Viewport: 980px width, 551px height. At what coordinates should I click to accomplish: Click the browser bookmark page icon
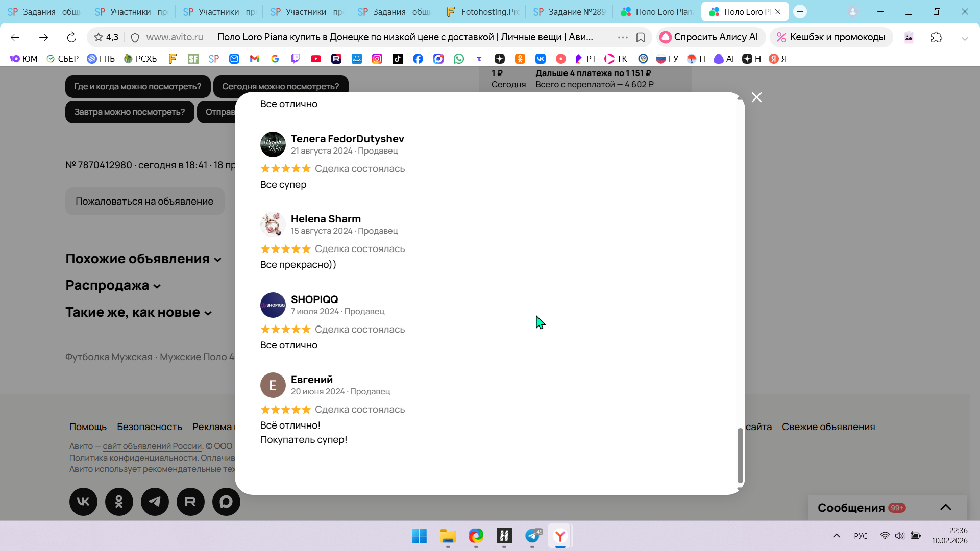pyautogui.click(x=641, y=37)
